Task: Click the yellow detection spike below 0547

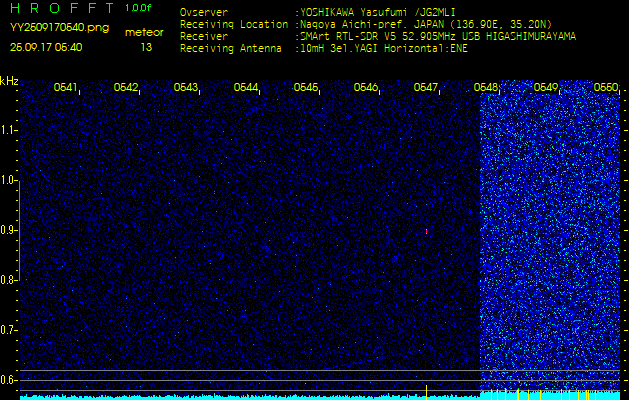Action: (426, 392)
